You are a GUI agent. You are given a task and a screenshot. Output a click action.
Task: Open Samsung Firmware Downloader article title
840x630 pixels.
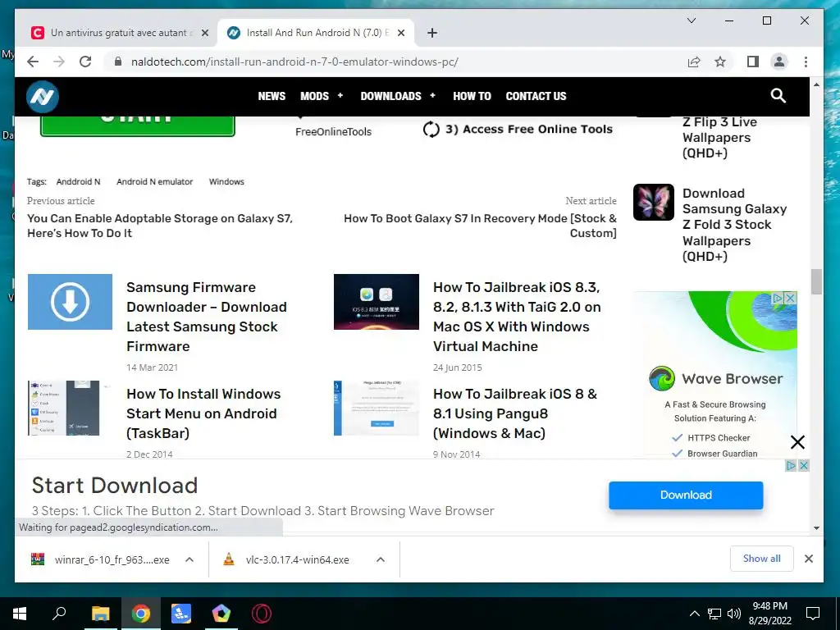[207, 317]
